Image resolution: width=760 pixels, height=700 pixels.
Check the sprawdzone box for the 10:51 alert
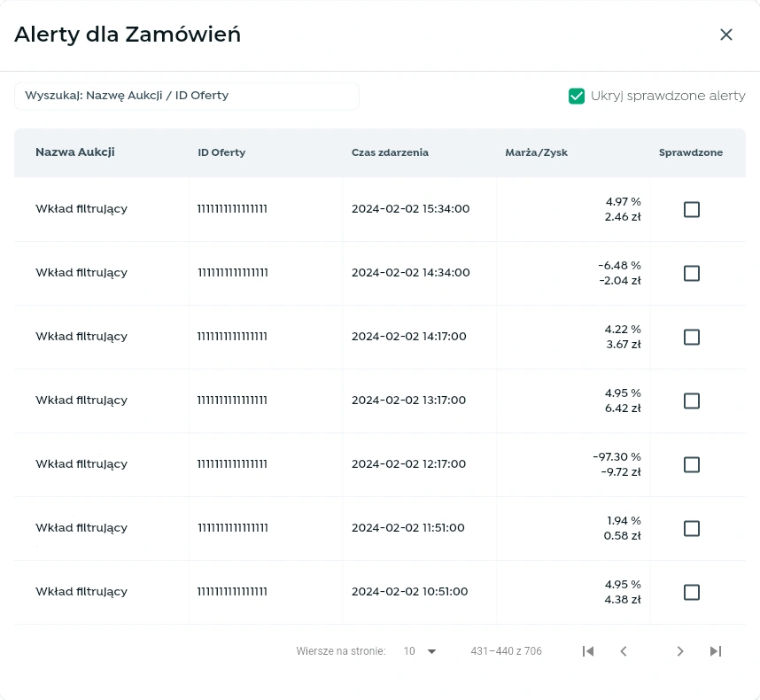(x=692, y=592)
